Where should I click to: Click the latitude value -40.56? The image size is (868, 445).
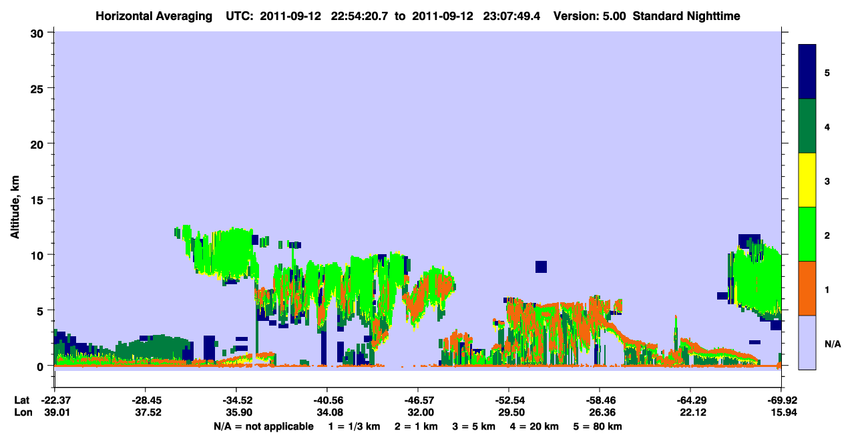[x=327, y=400]
